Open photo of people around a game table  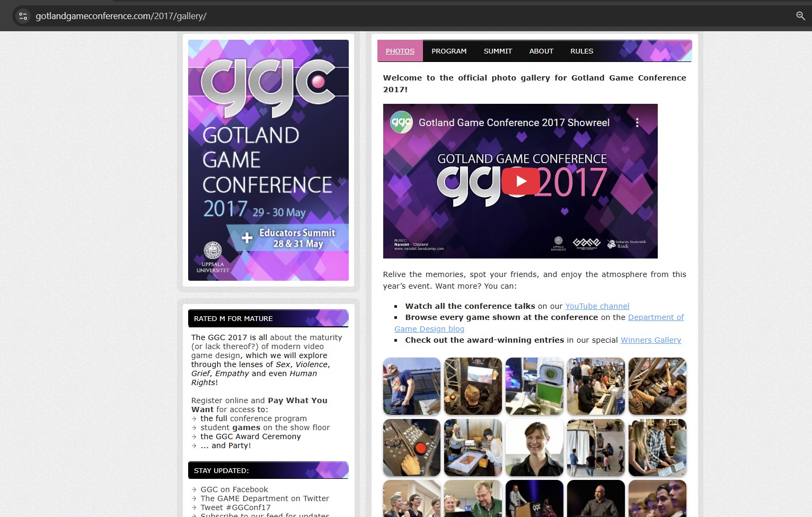tap(473, 448)
